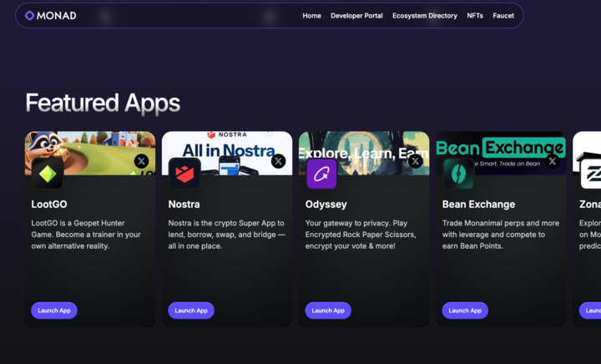
Task: Open Developer Portal nav link
Action: (356, 16)
